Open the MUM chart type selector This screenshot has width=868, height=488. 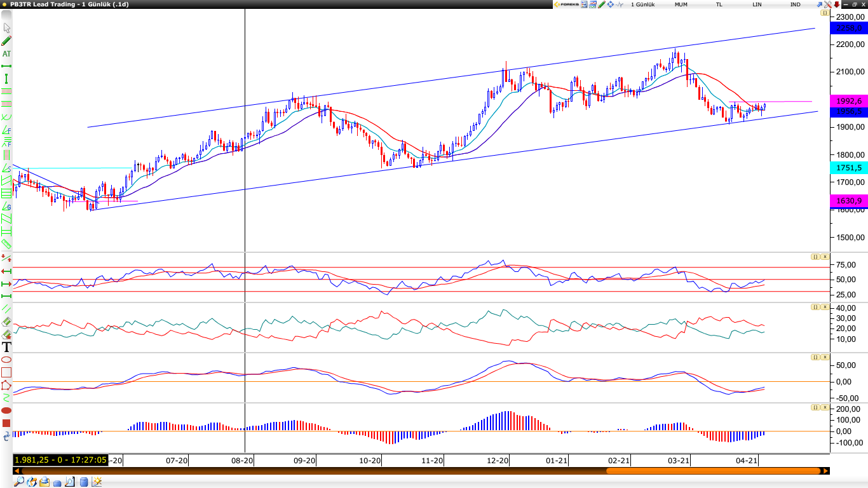(681, 4)
